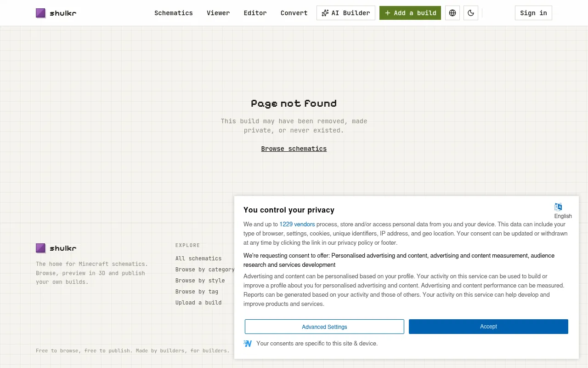
Task: Open Browse by style footer link
Action: coord(200,281)
